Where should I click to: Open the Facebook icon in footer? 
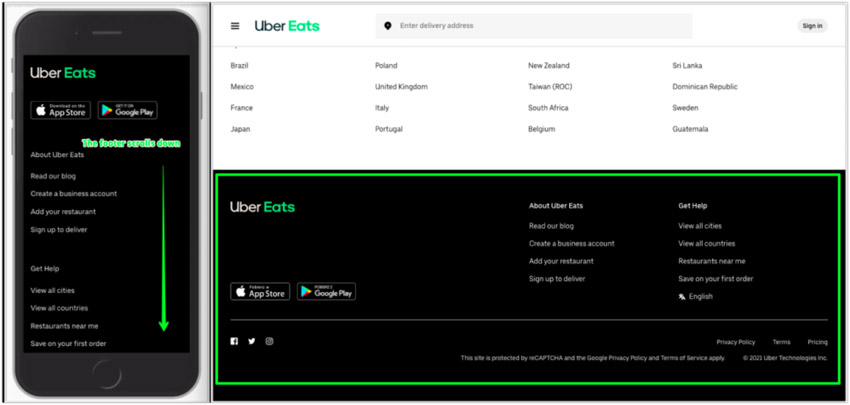[234, 341]
